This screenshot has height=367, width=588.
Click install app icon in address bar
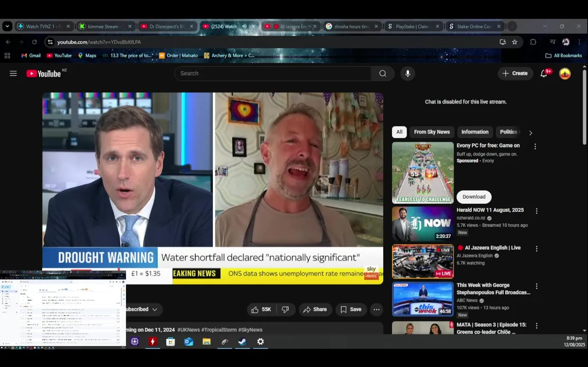pos(502,42)
